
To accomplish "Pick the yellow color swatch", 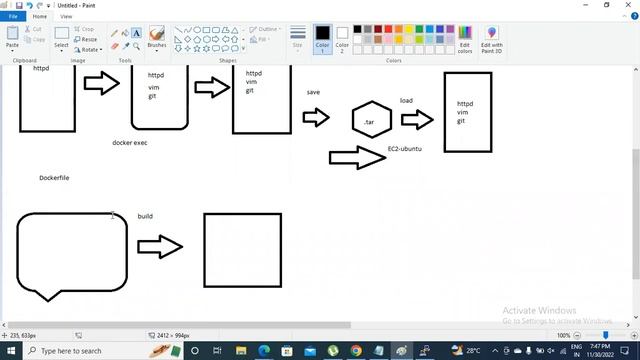I will [409, 29].
